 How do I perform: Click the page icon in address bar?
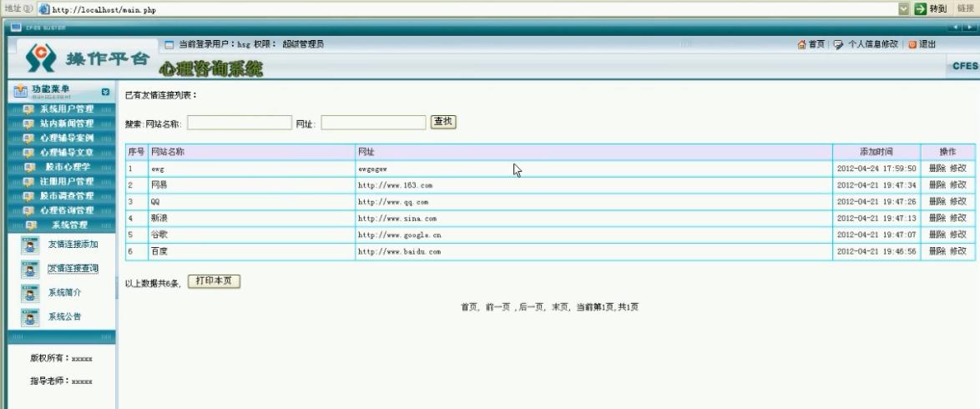coord(43,9)
